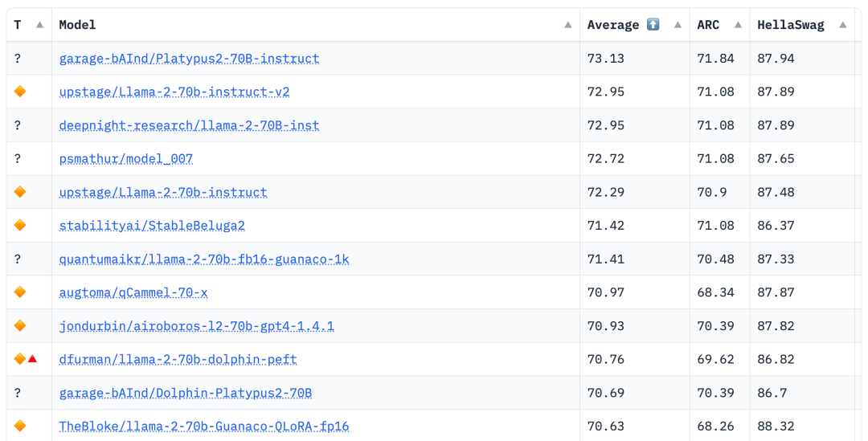
Task: Select ARC score 68.26
Action: coord(716,427)
